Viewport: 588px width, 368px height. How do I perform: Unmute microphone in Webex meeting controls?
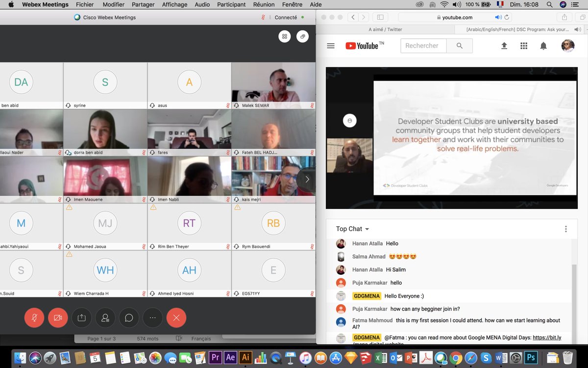(34, 318)
